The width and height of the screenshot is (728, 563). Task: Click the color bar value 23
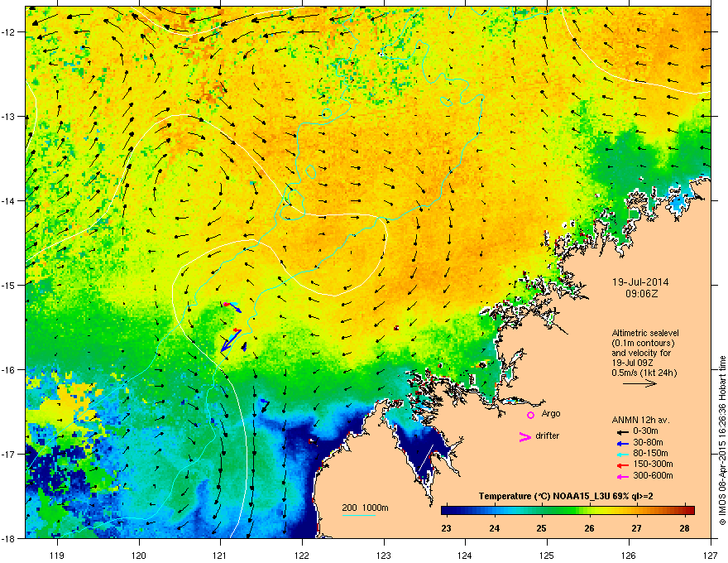(446, 528)
